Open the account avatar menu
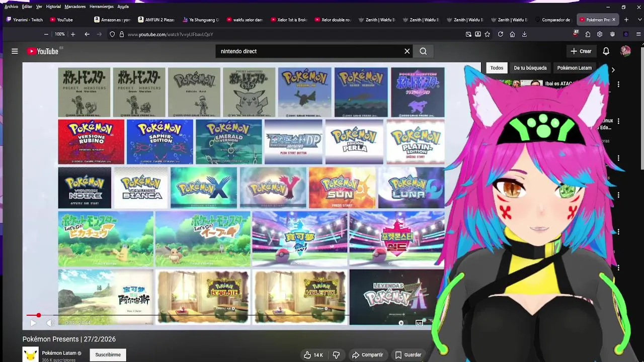This screenshot has width=644, height=362. pyautogui.click(x=625, y=51)
